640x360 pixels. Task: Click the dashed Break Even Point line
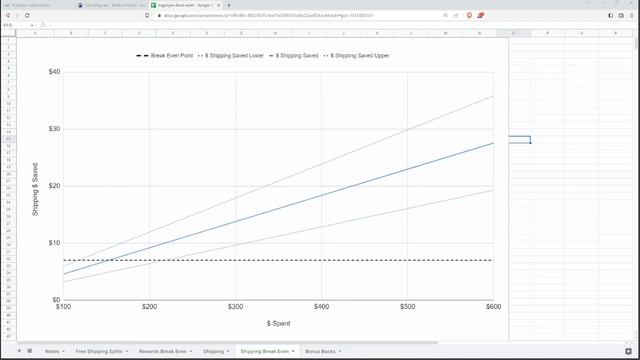tap(278, 260)
